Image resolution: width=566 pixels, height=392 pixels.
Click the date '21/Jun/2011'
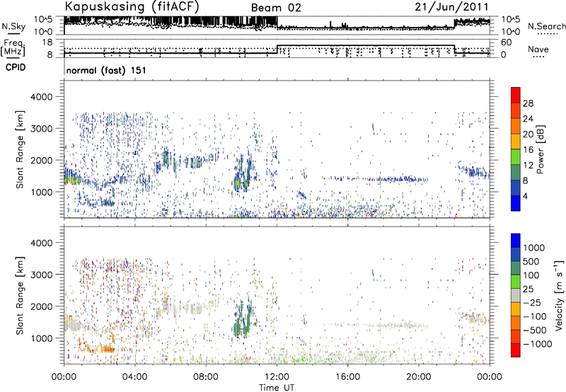pos(451,7)
